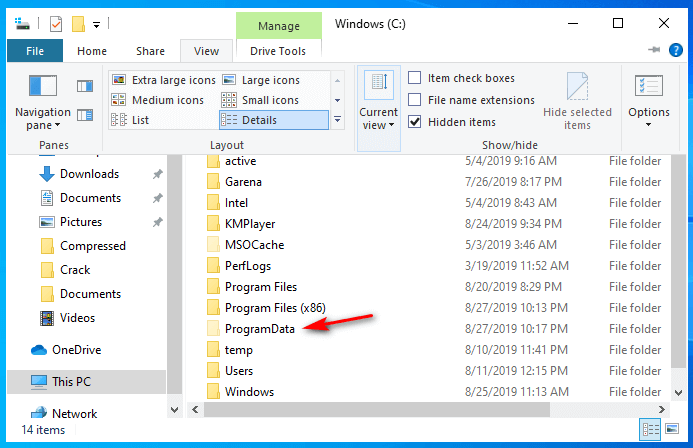
Task: Select the KMPlayer folder icon
Action: click(213, 224)
